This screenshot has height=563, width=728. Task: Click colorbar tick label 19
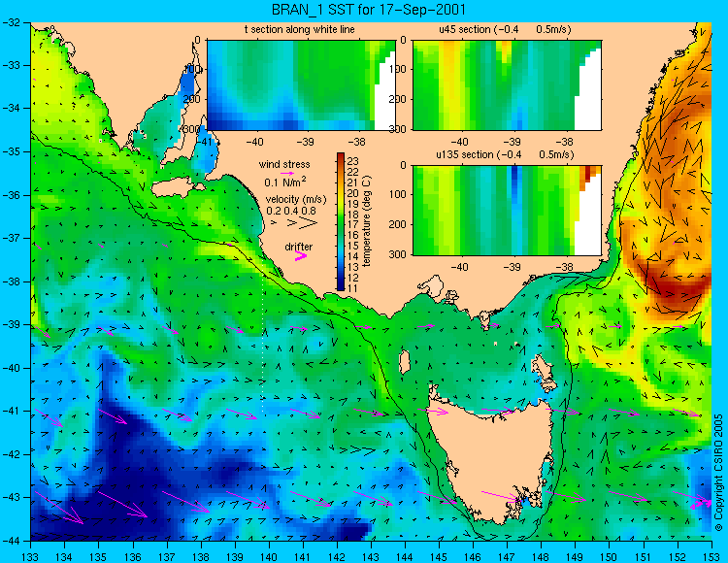click(x=352, y=204)
